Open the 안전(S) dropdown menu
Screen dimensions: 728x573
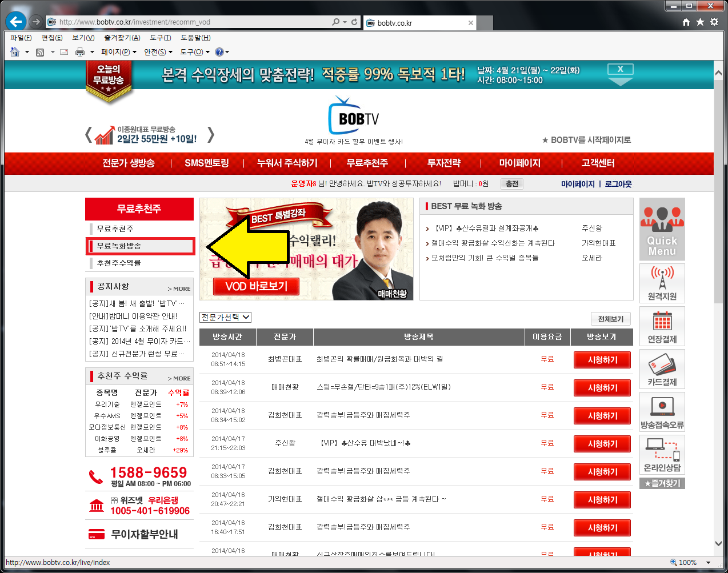tap(158, 52)
